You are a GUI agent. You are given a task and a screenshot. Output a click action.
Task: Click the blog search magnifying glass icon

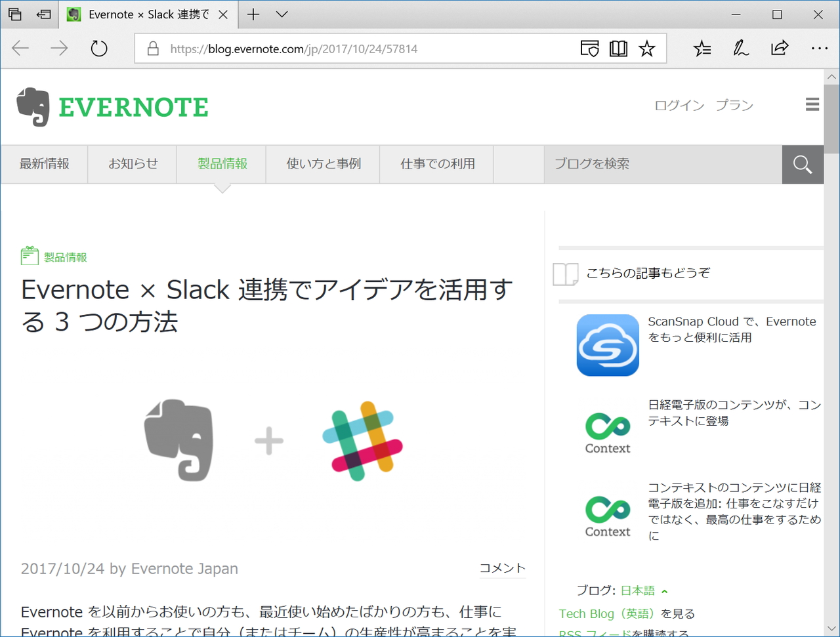pos(803,164)
